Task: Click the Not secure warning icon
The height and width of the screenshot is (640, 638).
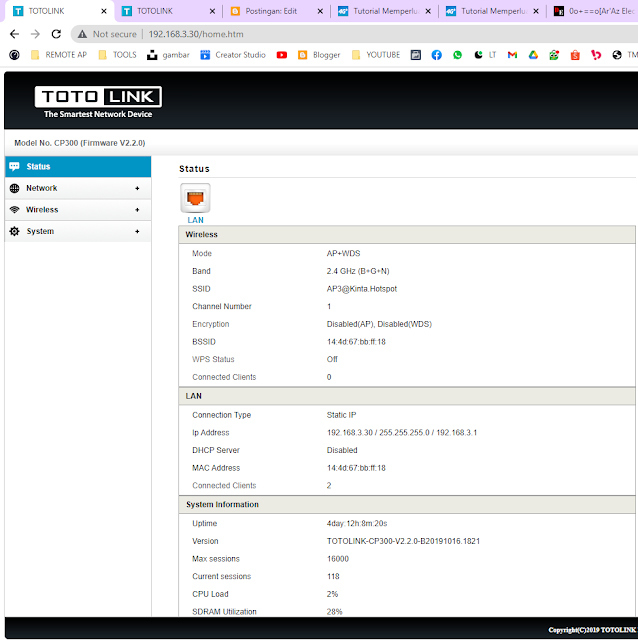Action: tap(82, 34)
